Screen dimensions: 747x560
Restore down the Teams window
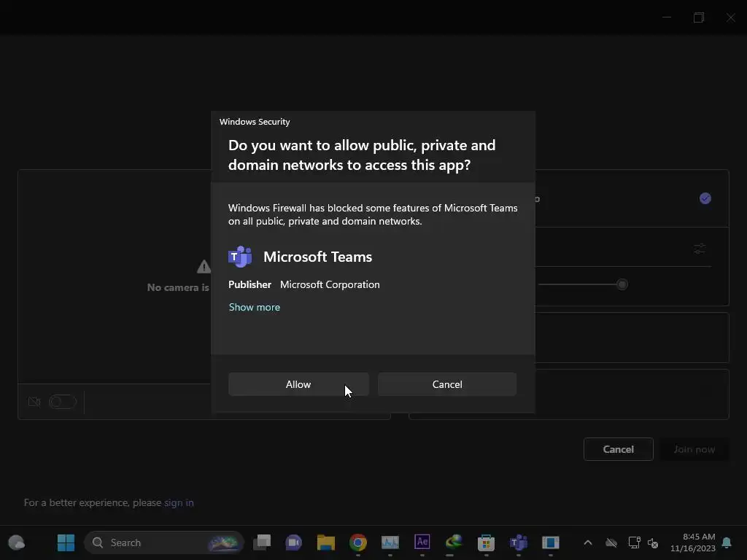click(x=698, y=17)
